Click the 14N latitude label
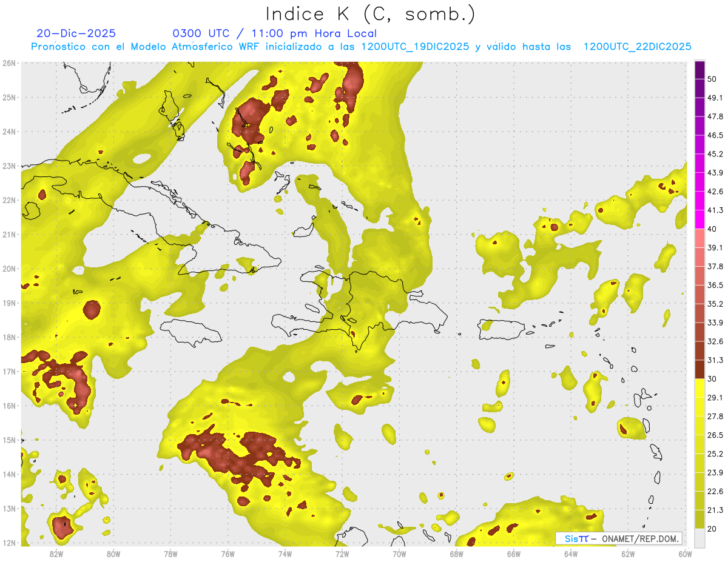728x562 pixels. [9, 474]
